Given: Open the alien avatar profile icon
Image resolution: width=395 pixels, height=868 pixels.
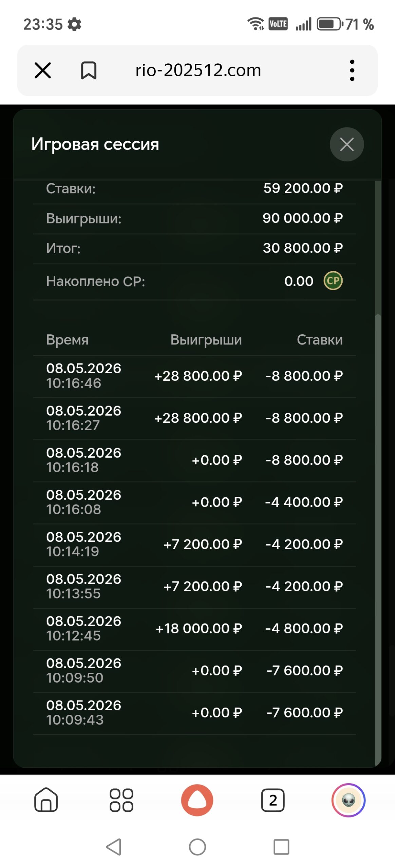Looking at the screenshot, I should click(348, 800).
